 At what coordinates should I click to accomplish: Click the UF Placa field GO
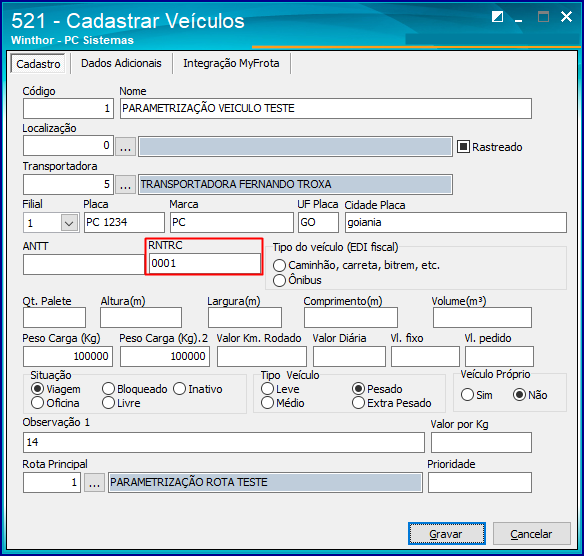click(x=318, y=222)
